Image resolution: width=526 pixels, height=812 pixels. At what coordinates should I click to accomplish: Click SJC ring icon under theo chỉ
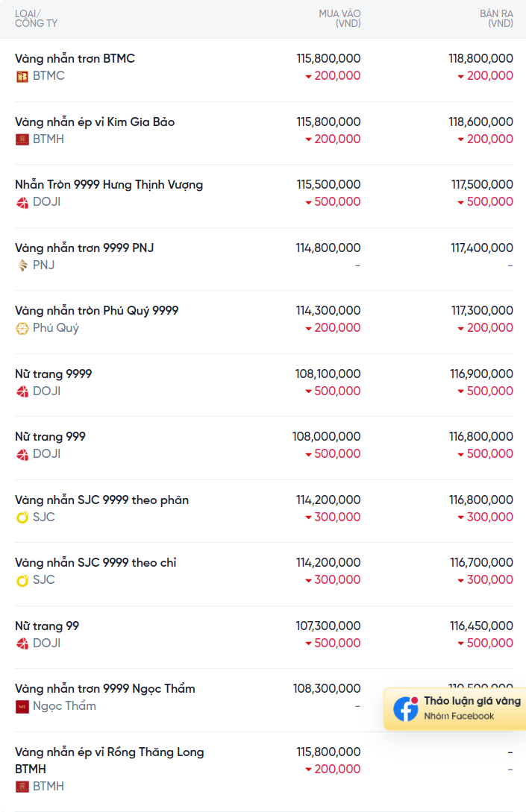(x=22, y=580)
